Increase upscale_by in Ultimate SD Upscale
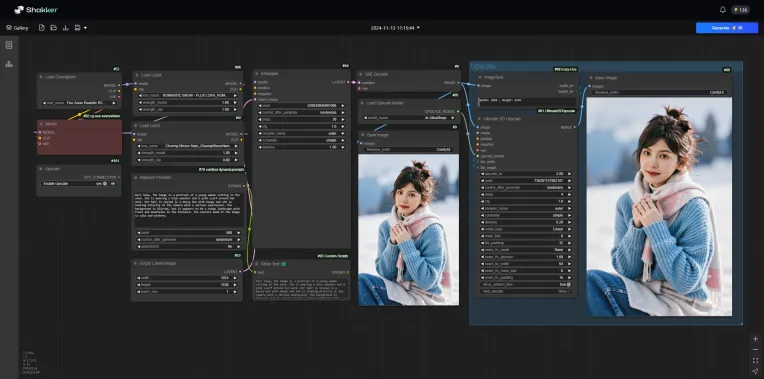The height and width of the screenshot is (379, 764). point(570,173)
